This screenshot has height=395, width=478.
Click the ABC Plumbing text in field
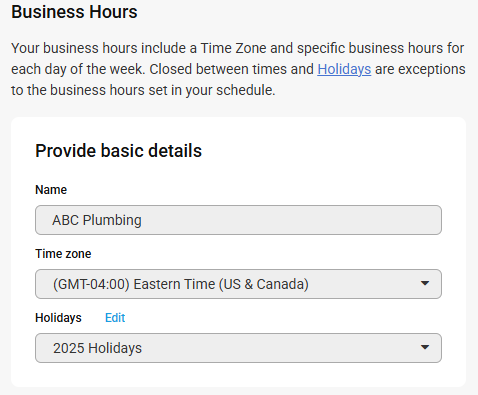click(97, 220)
